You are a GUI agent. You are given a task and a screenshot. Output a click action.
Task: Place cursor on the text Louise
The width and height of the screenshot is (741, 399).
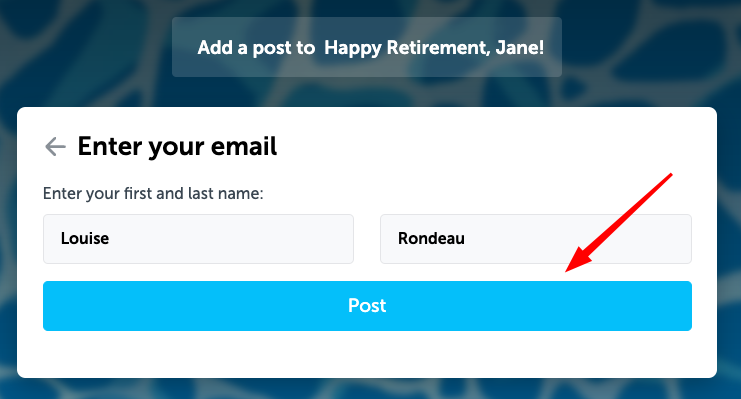85,238
